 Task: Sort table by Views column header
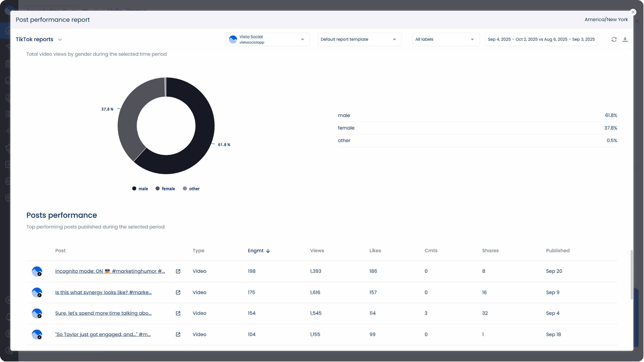[x=317, y=251]
